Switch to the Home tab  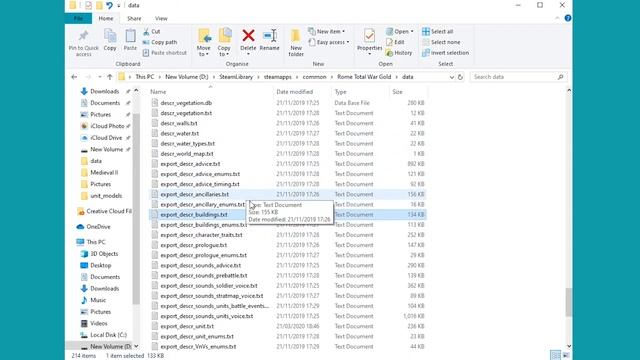pos(106,18)
